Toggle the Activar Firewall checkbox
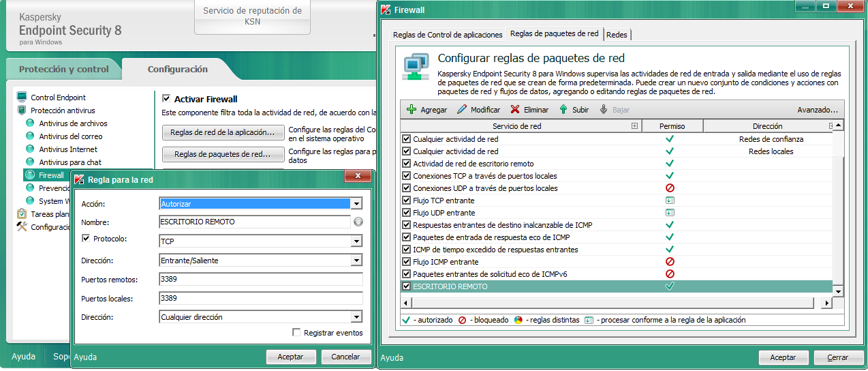The height and width of the screenshot is (371, 868). [x=166, y=99]
